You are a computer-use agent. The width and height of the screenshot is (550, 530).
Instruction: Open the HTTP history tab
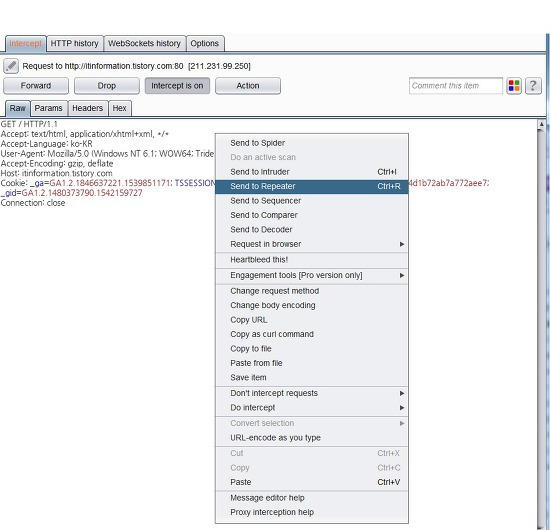pos(75,43)
